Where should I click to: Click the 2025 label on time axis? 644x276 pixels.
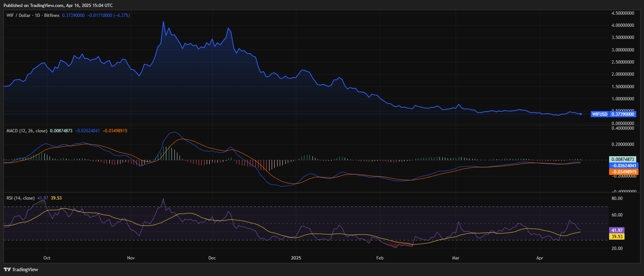[296, 258]
